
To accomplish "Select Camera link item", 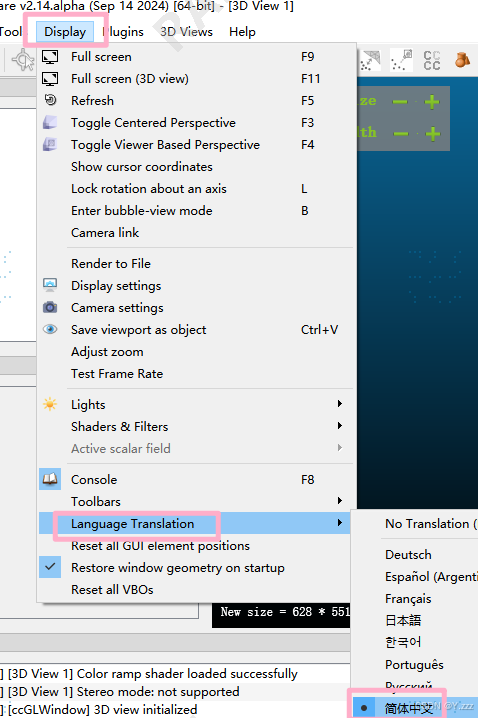I will (196, 233).
